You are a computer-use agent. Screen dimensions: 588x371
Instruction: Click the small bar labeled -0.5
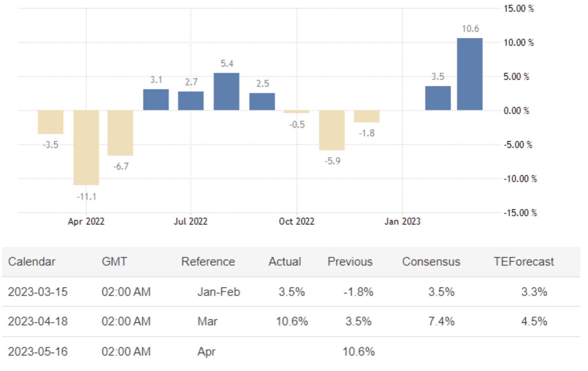296,112
